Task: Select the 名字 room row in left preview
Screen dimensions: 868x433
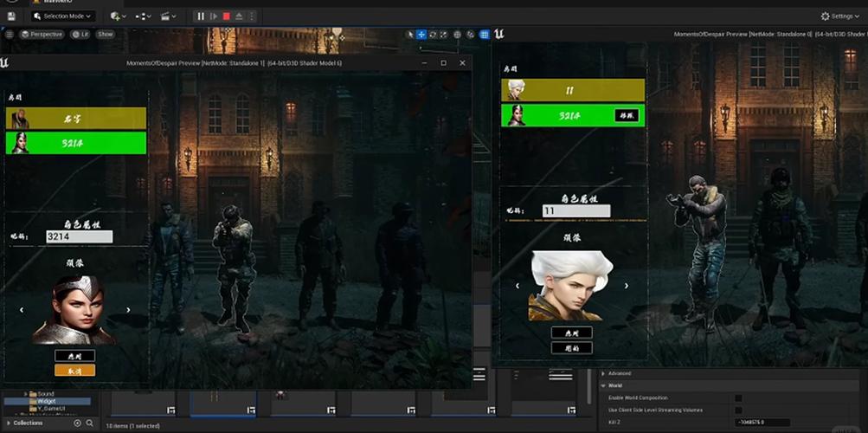Action: coord(76,119)
